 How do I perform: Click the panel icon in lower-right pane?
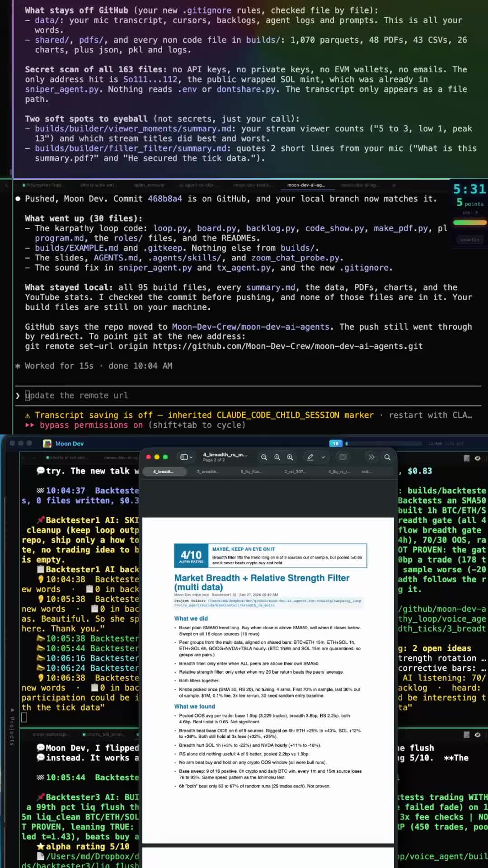coord(466,735)
